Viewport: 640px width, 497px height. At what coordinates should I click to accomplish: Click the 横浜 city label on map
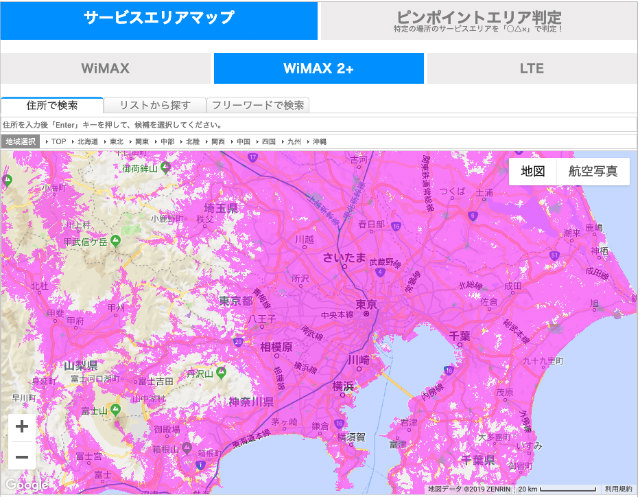coord(343,386)
